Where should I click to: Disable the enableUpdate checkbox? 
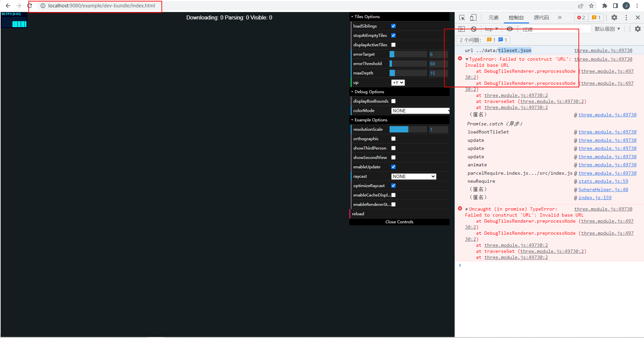pyautogui.click(x=393, y=167)
